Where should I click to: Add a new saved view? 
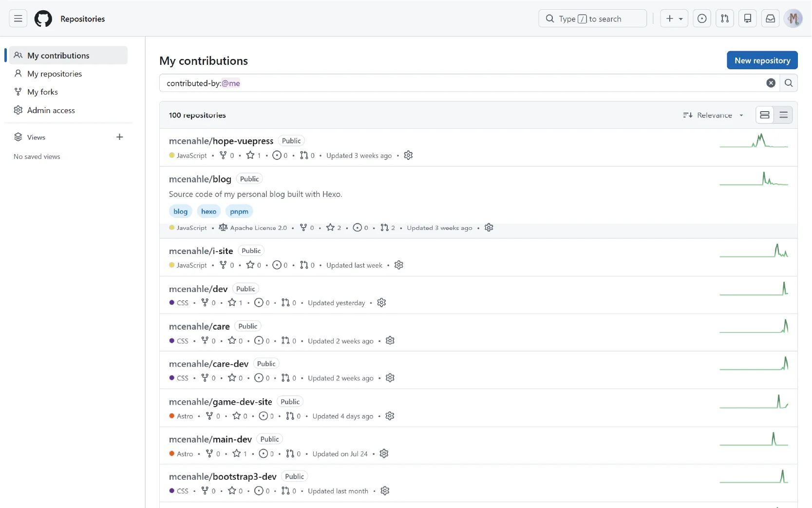[120, 137]
